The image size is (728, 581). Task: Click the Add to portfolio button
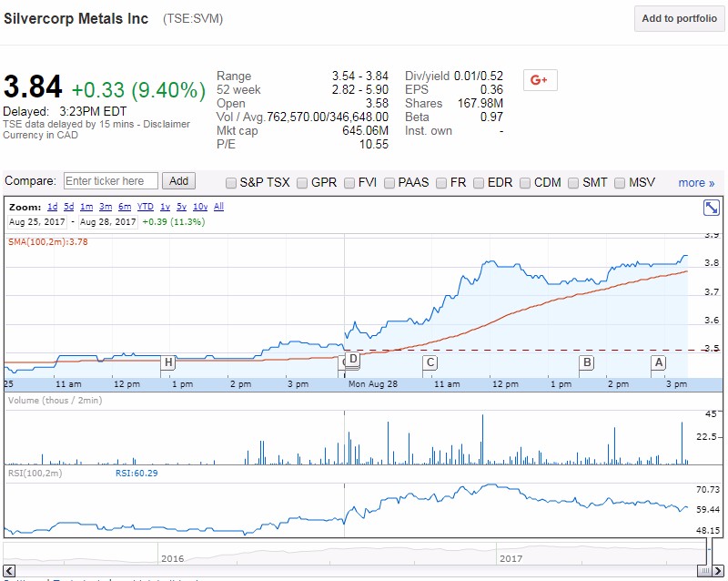tap(679, 18)
